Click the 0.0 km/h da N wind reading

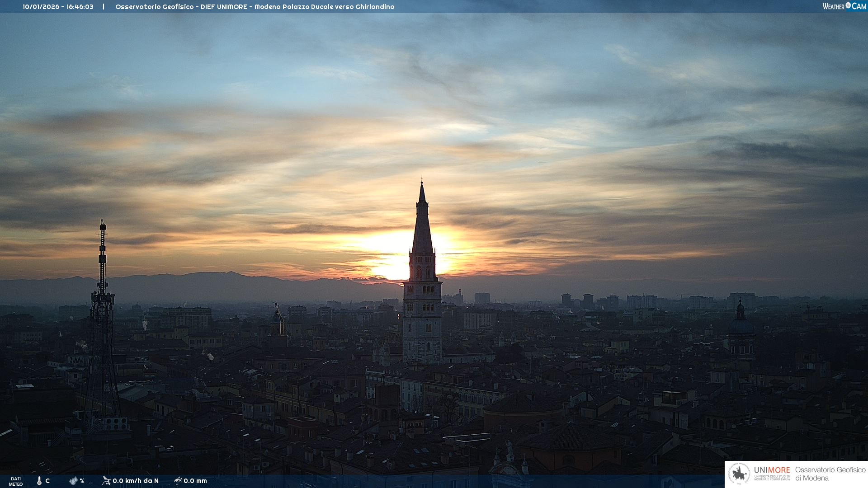(x=136, y=481)
